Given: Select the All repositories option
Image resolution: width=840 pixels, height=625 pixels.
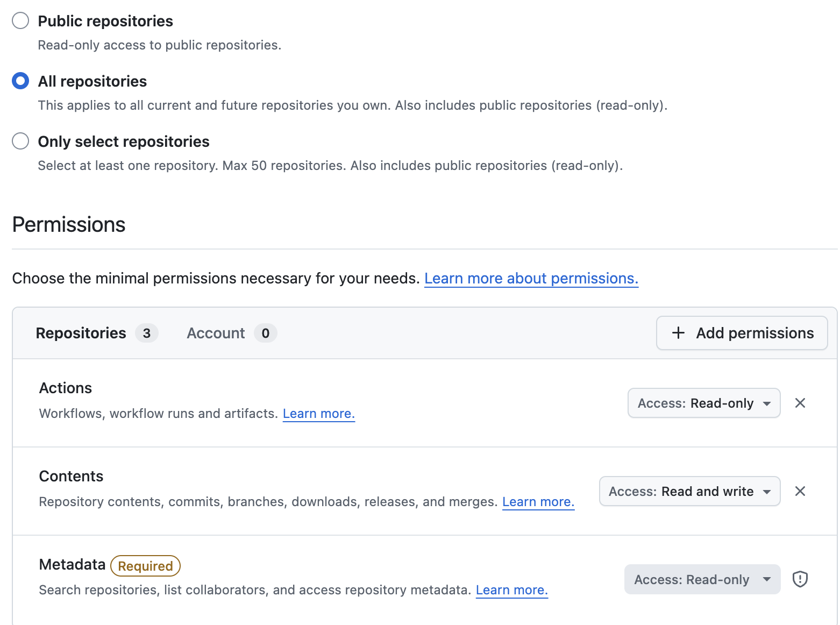Looking at the screenshot, I should click(x=20, y=80).
